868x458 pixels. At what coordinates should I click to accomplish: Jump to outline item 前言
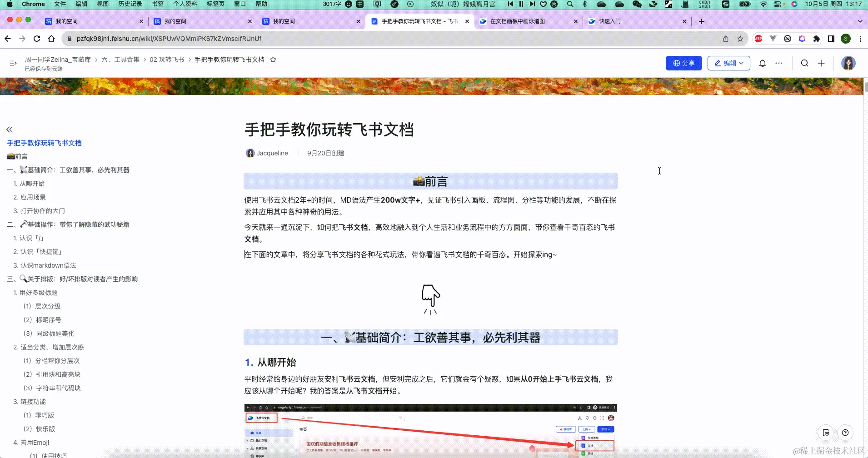(17, 156)
